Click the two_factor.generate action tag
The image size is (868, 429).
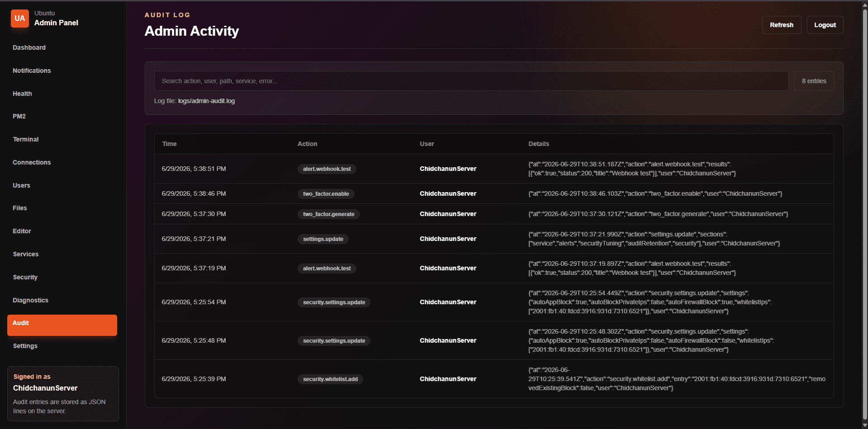tap(328, 214)
